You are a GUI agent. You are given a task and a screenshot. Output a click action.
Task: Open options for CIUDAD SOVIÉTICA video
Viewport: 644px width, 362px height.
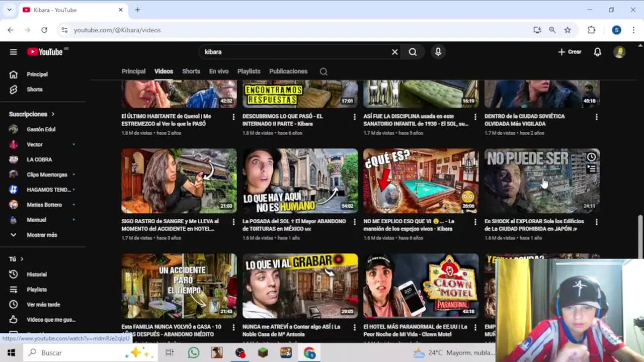[x=596, y=117]
